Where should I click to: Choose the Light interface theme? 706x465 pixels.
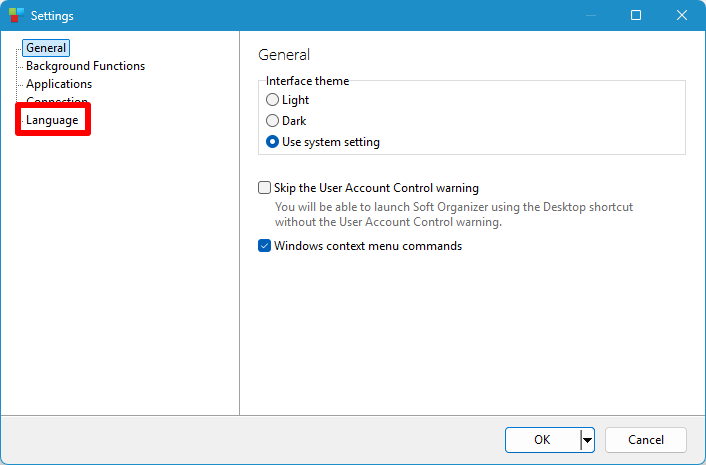tap(273, 100)
